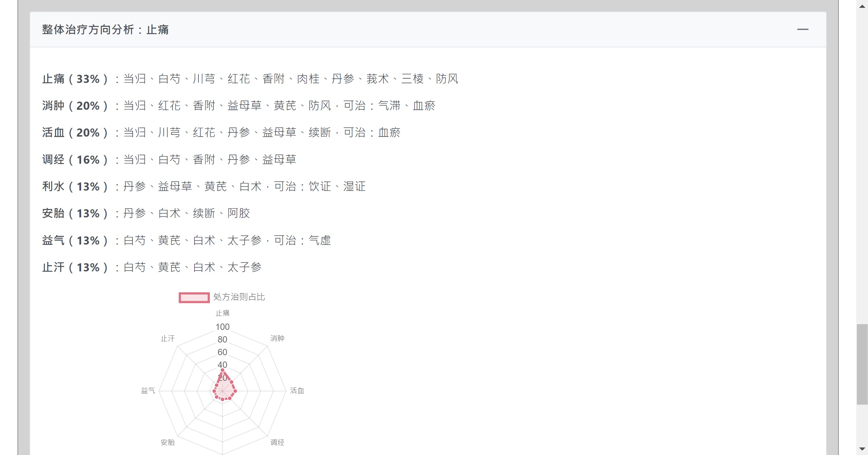
Task: Click the 活血 data point on radar chart
Action: (x=235, y=391)
